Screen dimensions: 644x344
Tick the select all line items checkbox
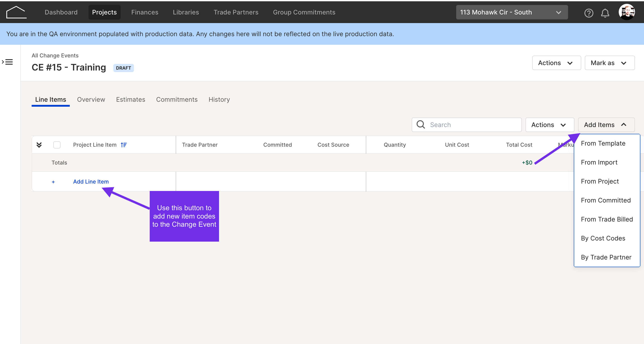[x=57, y=145]
